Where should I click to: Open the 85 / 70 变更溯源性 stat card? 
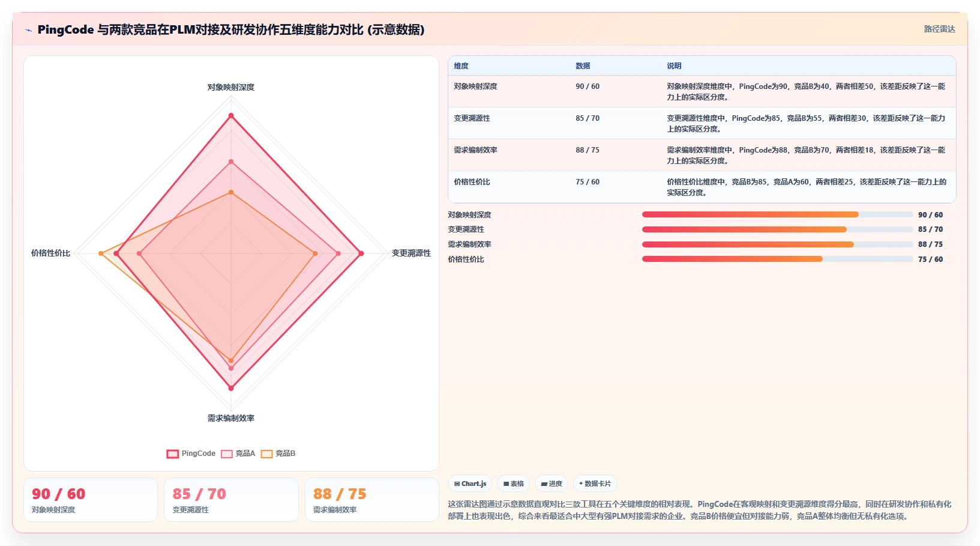231,500
